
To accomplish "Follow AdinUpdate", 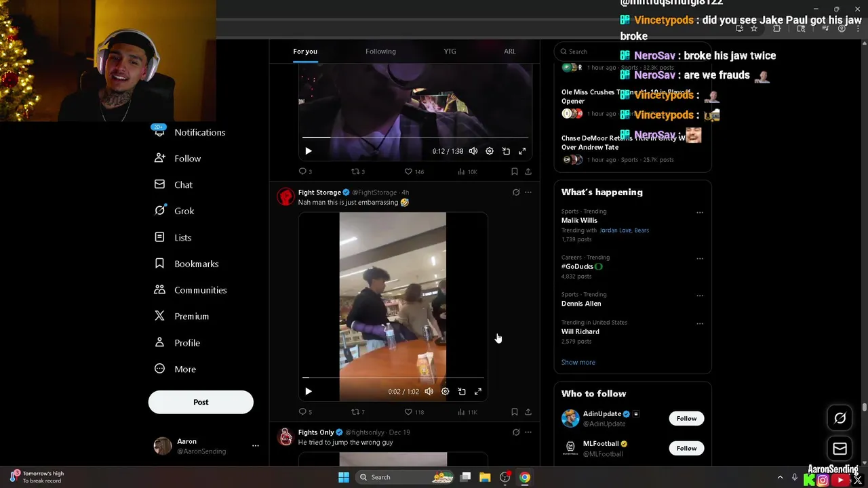I will click(x=686, y=419).
